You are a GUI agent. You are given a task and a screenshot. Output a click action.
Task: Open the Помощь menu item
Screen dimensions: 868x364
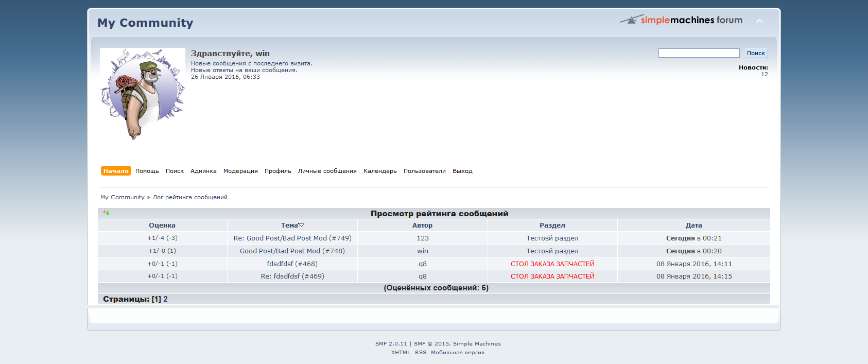[147, 171]
